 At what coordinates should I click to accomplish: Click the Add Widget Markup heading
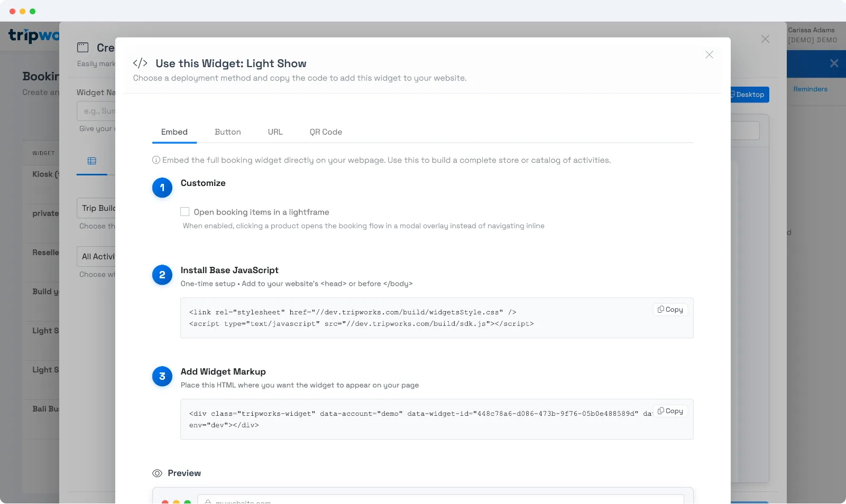click(x=223, y=372)
